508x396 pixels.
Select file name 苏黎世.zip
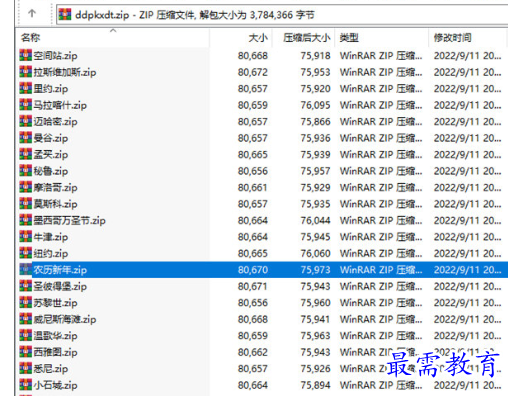(55, 303)
